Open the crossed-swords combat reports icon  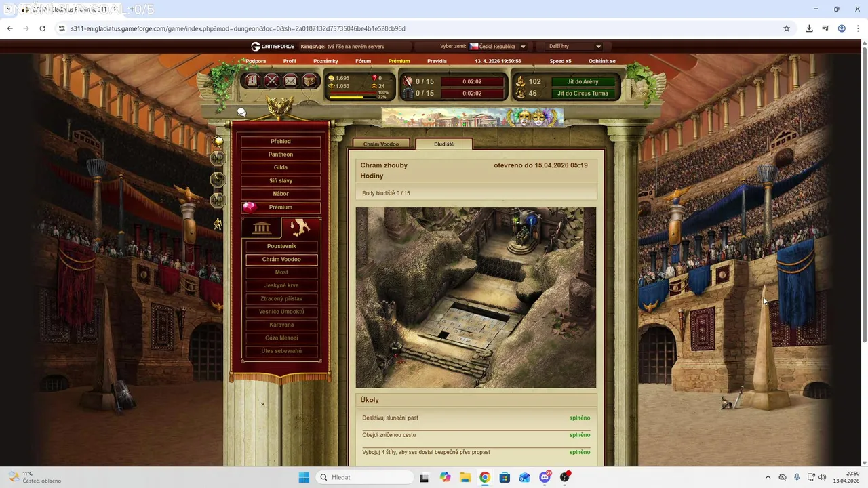coord(271,81)
